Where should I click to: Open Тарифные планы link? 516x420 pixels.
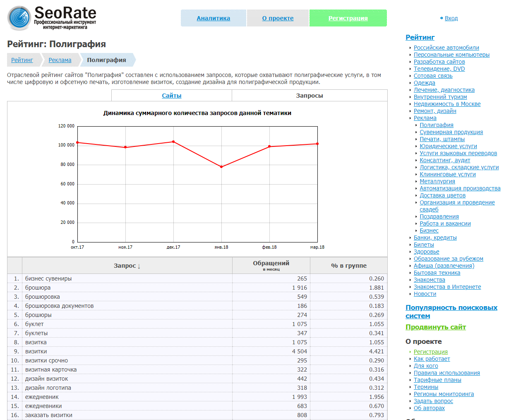tap(437, 380)
